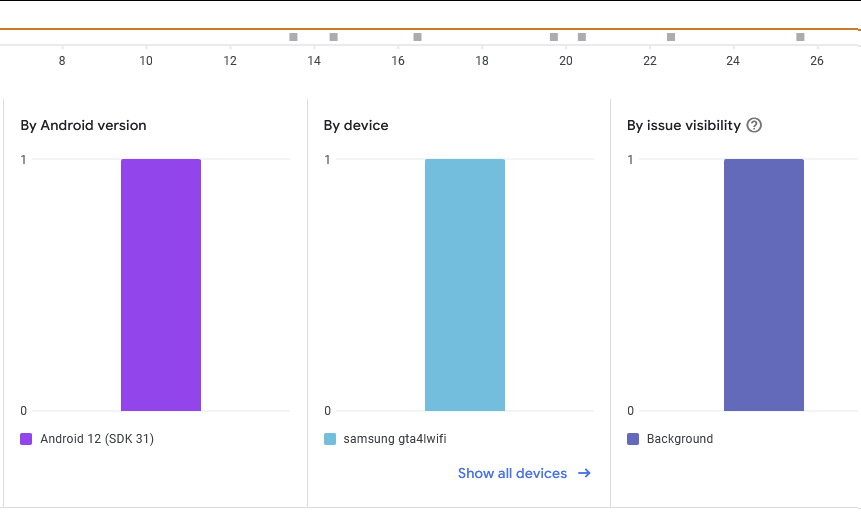The width and height of the screenshot is (861, 512).
Task: Click the issue visibility help icon
Action: click(755, 125)
